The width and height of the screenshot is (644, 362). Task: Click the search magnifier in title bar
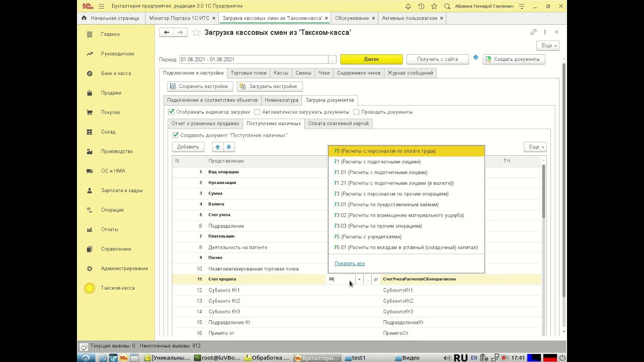click(x=447, y=6)
